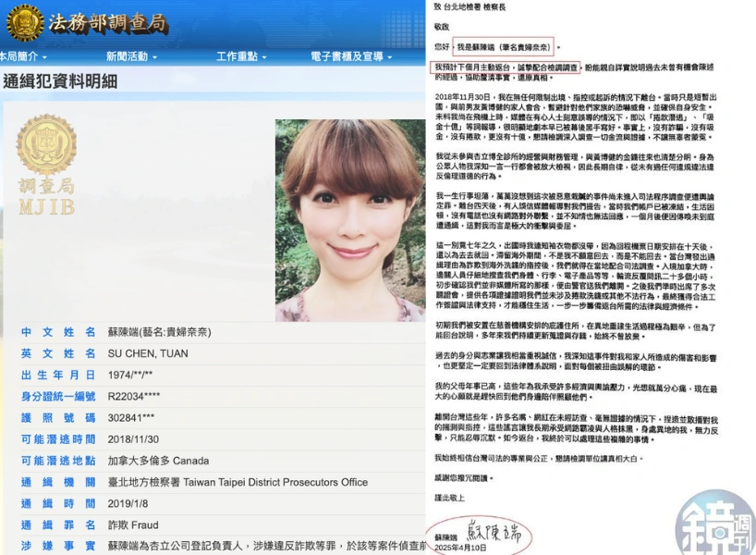Click the 可能潛逃時間 field label
756x555 pixels.
(58, 439)
